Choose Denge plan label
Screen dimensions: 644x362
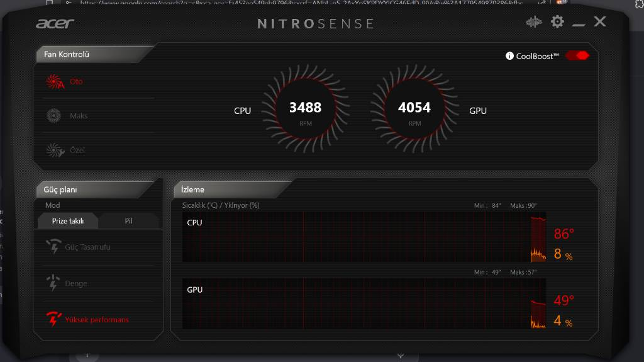[76, 283]
